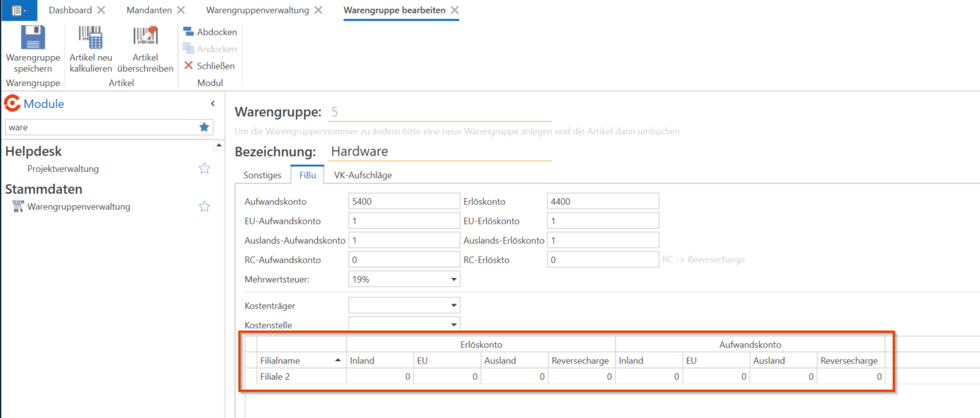Click Aufwandskonto EU cell of Filiale 2
The height and width of the screenshot is (418, 980).
click(x=716, y=377)
